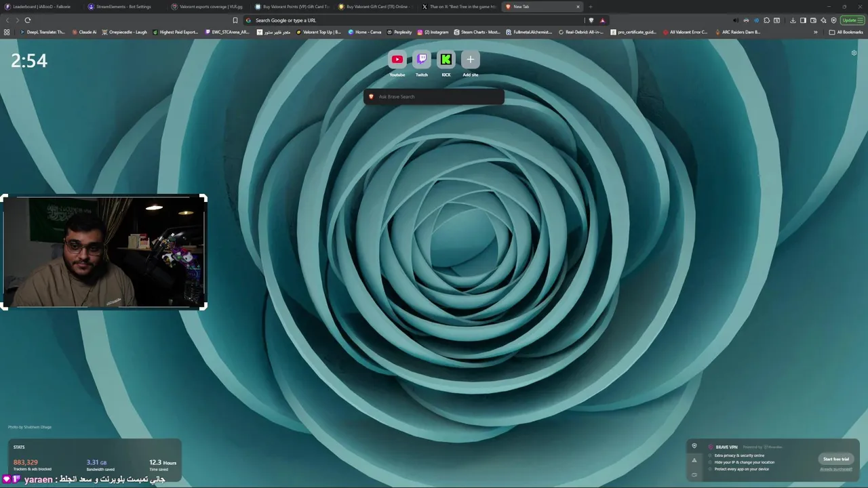
Task: Switch to Buy Valorant Points (VP) tab
Action: pyautogui.click(x=292, y=7)
